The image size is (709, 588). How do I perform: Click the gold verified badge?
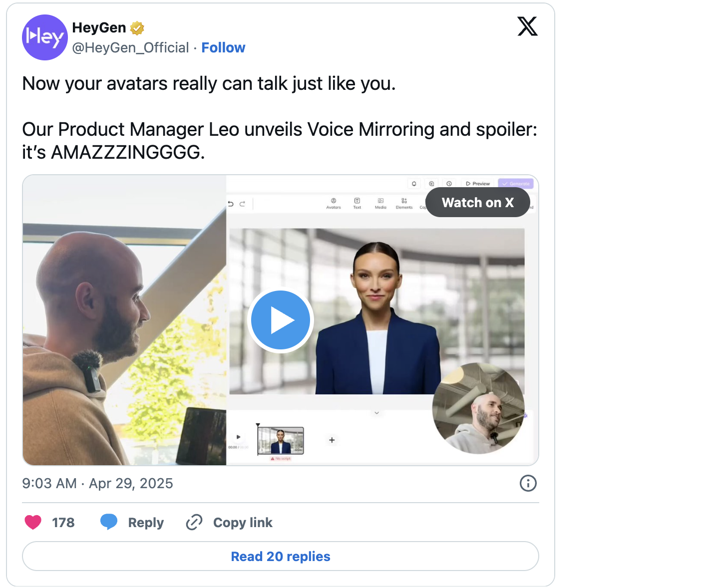(x=137, y=28)
